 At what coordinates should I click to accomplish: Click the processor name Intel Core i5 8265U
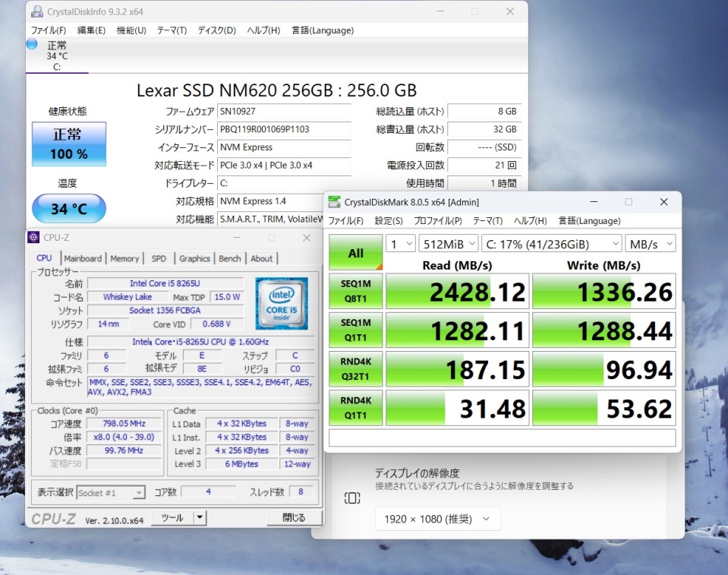[x=165, y=283]
